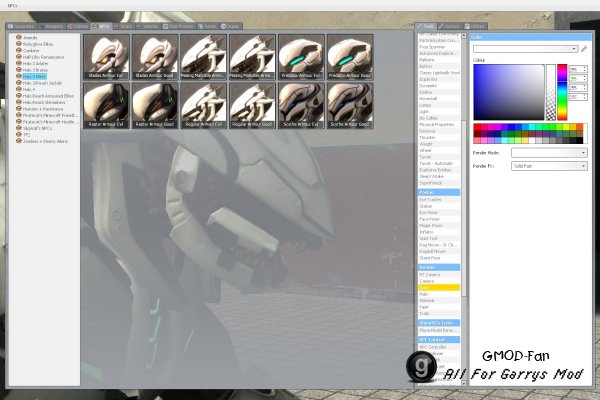Switch to the Entities tab
Image resolution: width=600 pixels, height=400 pixels.
click(x=78, y=26)
